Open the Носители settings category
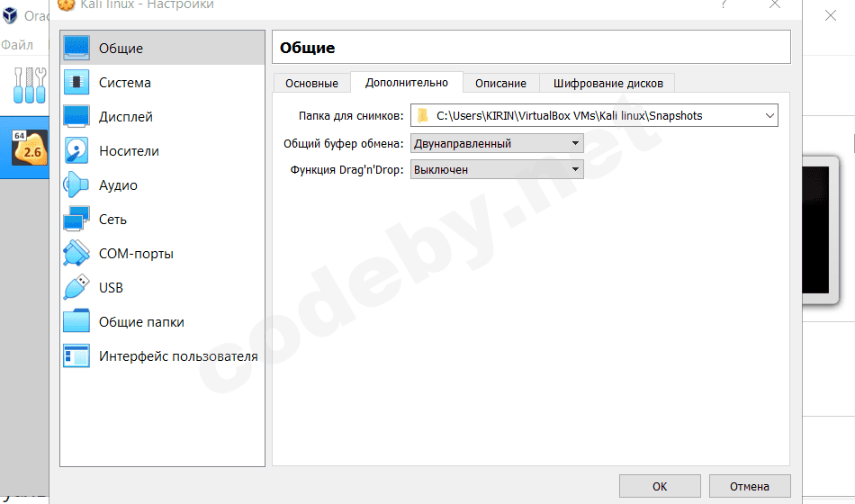 (163, 150)
